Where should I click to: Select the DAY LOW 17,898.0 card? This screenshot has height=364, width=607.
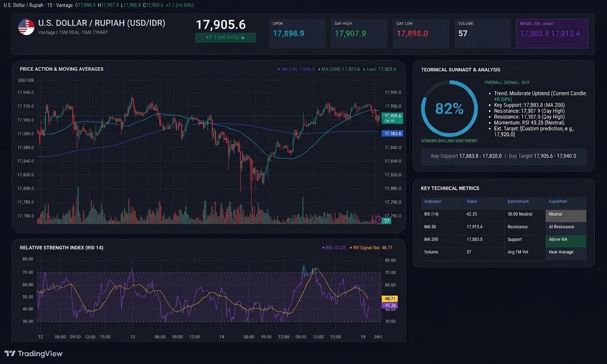[421, 34]
